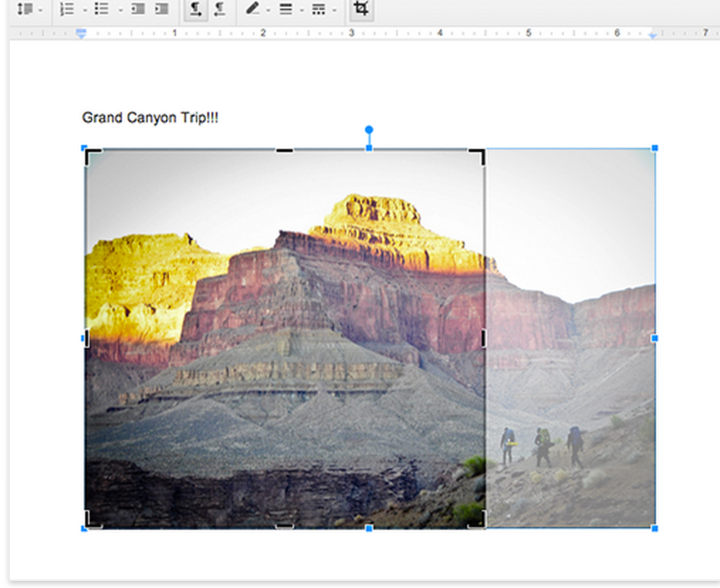This screenshot has height=588, width=720.
Task: Apply a bulleted list
Action: (100, 9)
